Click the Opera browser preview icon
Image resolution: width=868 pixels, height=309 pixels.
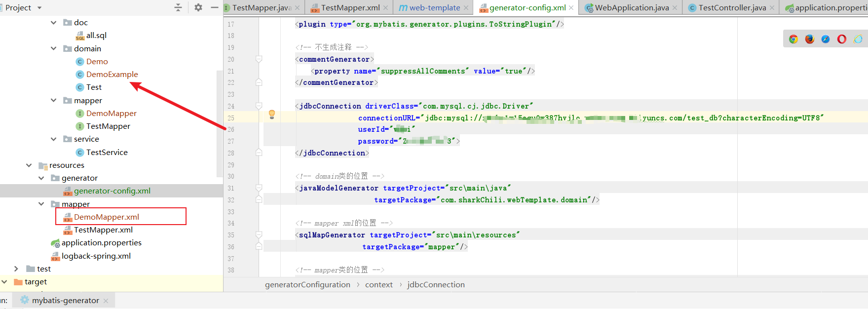coord(842,39)
